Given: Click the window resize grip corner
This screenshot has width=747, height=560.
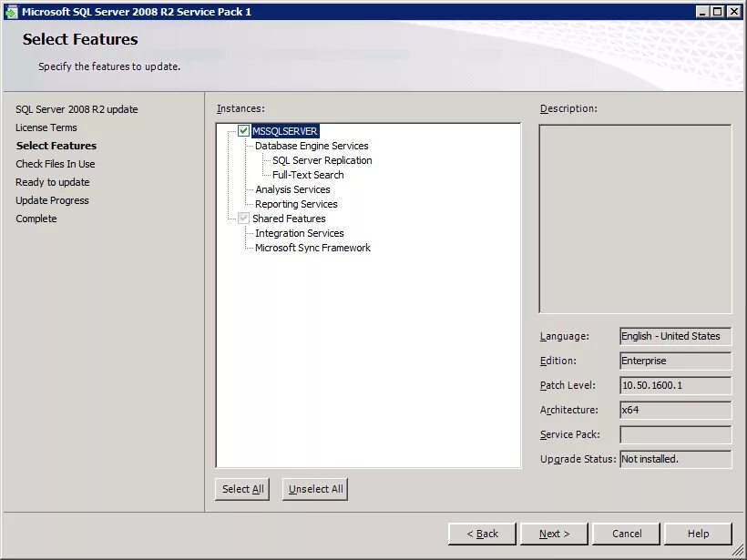Looking at the screenshot, I should (736, 550).
